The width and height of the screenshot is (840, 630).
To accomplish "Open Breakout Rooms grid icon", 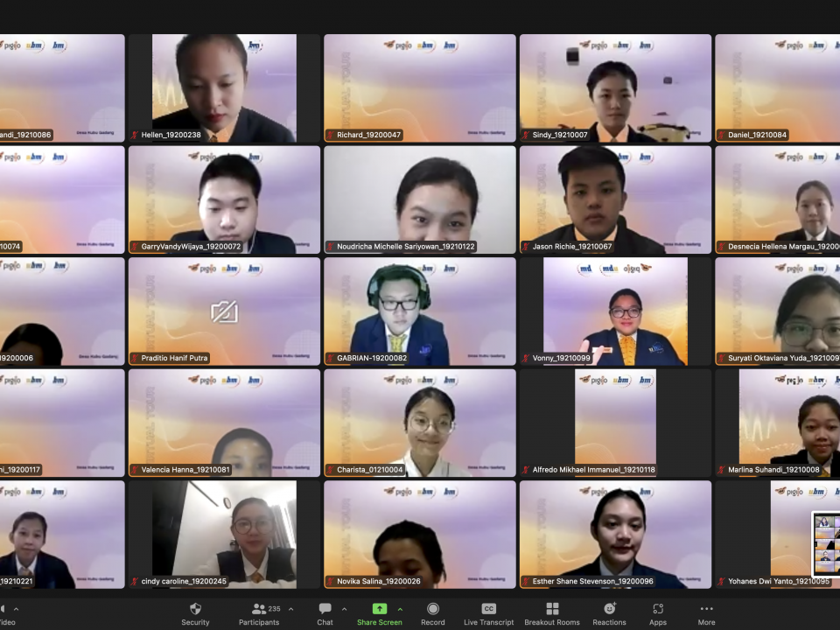I will pyautogui.click(x=552, y=609).
